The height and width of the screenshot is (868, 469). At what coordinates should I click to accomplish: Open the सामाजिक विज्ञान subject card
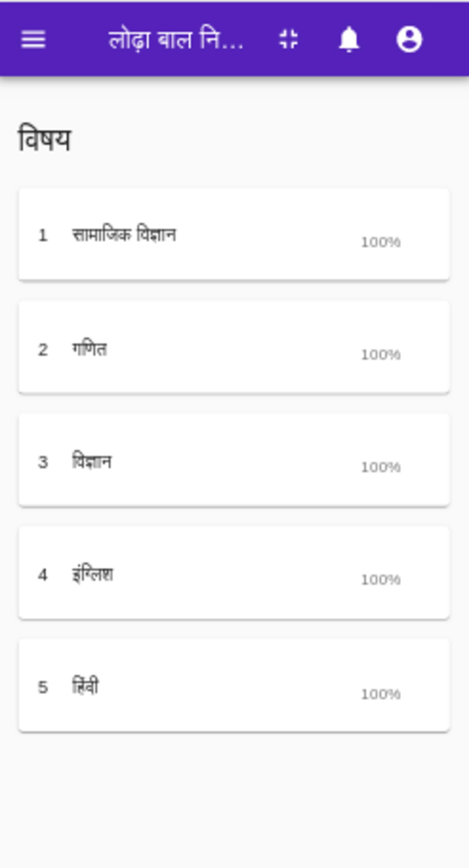[x=234, y=235]
